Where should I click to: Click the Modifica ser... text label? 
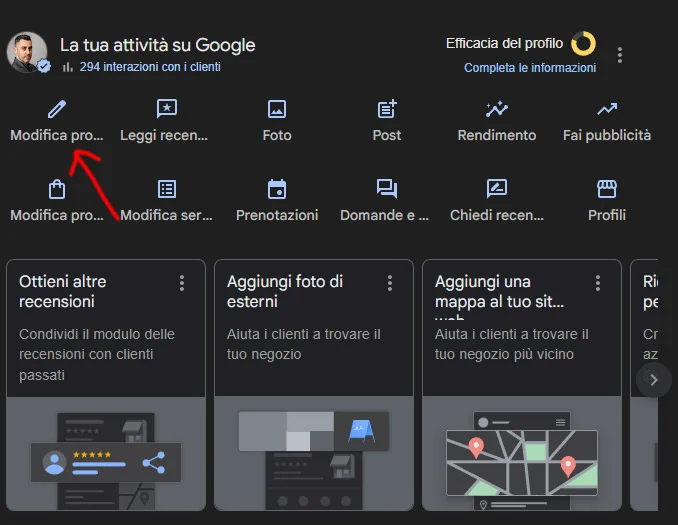point(166,215)
